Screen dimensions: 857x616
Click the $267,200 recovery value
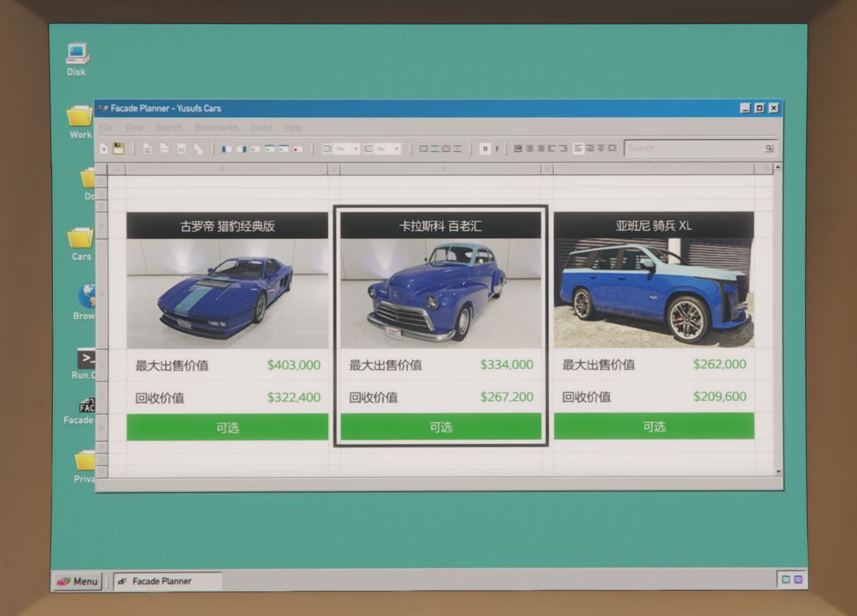pyautogui.click(x=507, y=396)
